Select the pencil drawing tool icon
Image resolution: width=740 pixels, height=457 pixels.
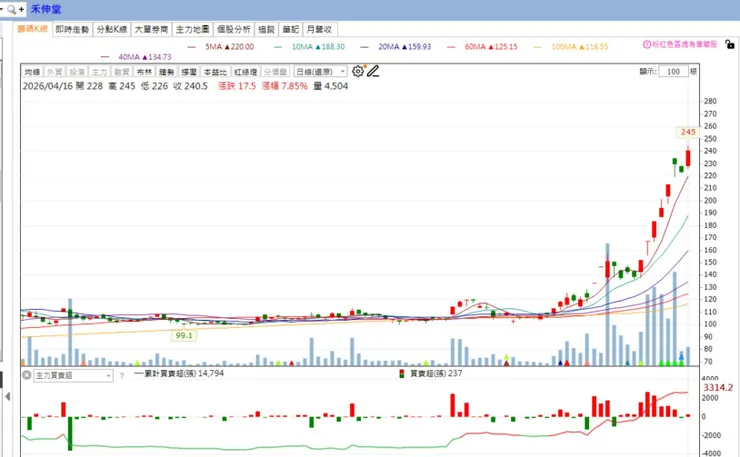point(373,71)
